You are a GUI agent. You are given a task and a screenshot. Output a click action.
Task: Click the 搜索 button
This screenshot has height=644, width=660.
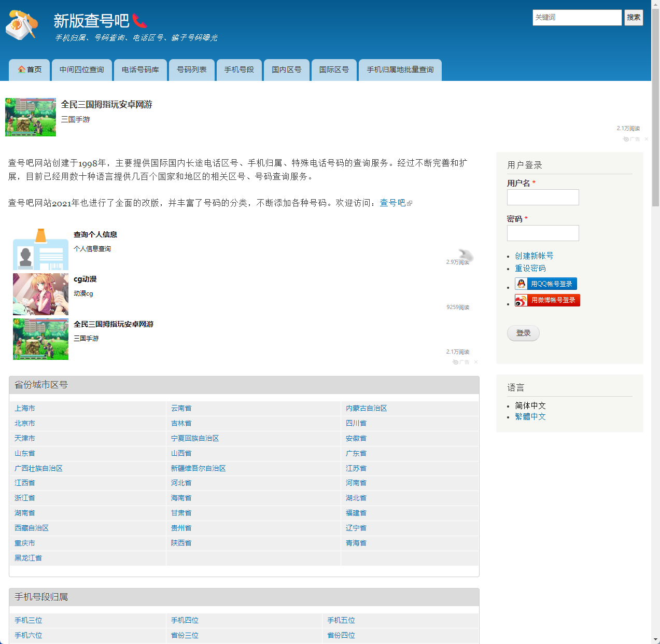[x=634, y=17]
